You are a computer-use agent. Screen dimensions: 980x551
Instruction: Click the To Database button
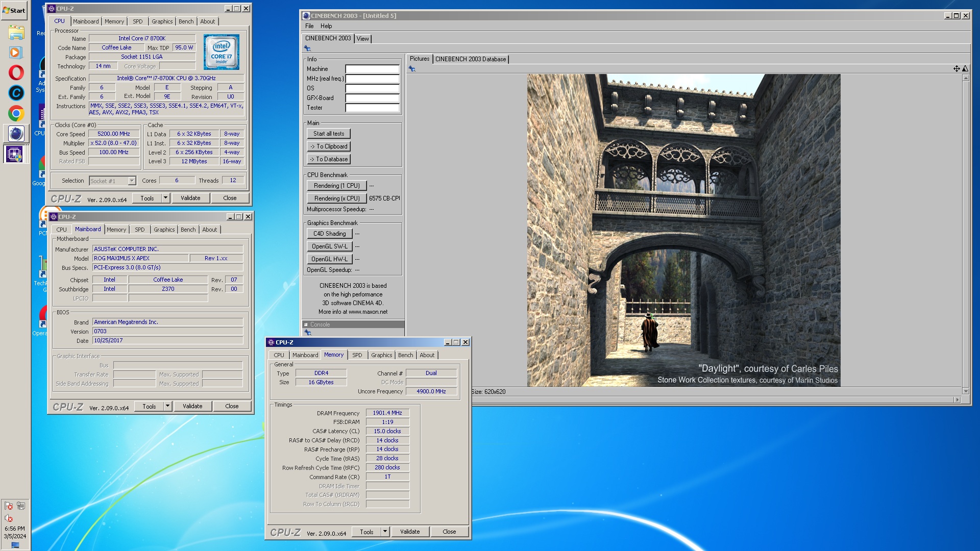coord(329,159)
